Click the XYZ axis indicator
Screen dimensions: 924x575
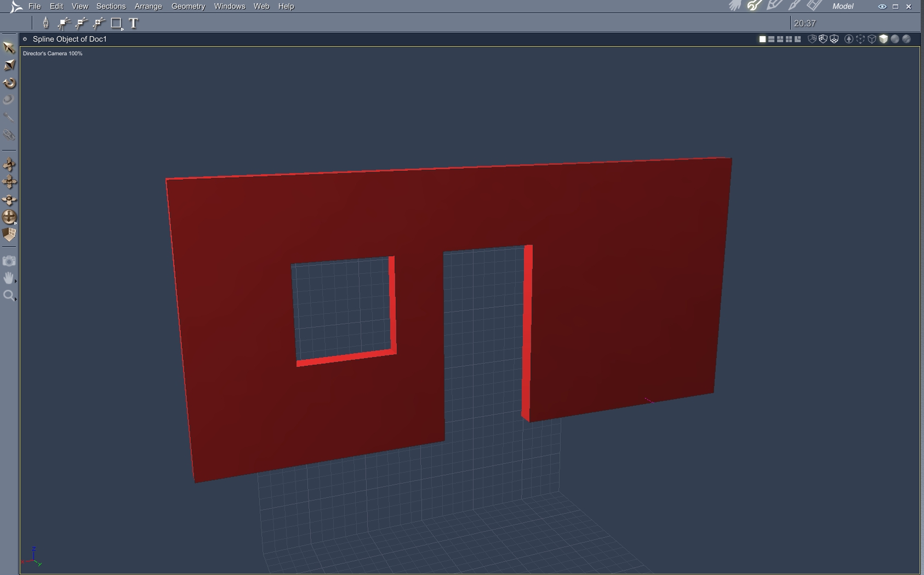click(x=32, y=557)
